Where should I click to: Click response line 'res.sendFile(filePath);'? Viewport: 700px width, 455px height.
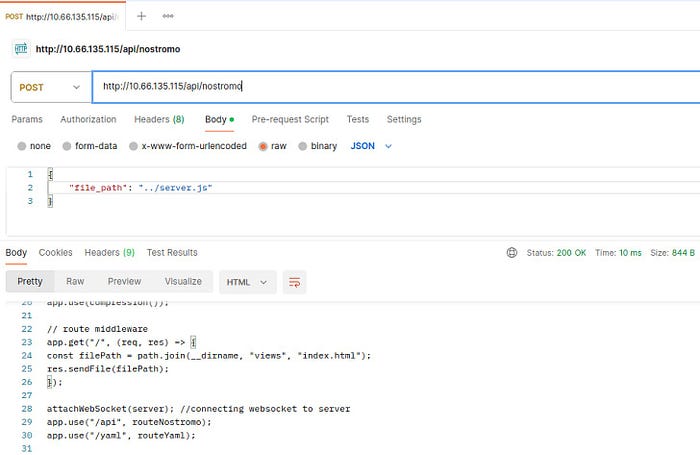coord(108,369)
